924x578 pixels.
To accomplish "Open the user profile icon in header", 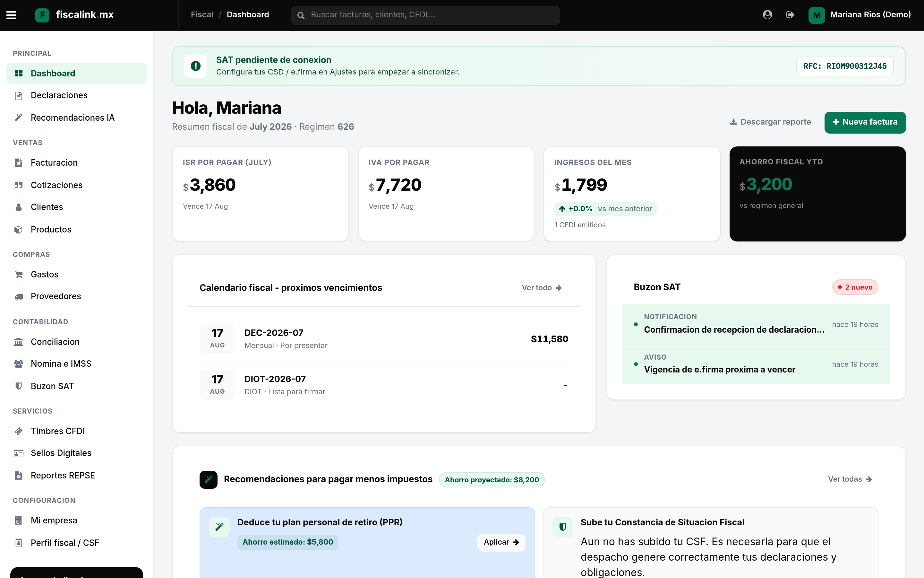I will 767,14.
